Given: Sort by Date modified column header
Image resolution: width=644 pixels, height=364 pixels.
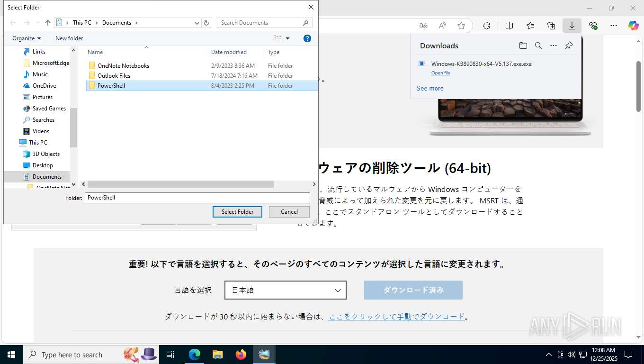Looking at the screenshot, I should click(236, 52).
